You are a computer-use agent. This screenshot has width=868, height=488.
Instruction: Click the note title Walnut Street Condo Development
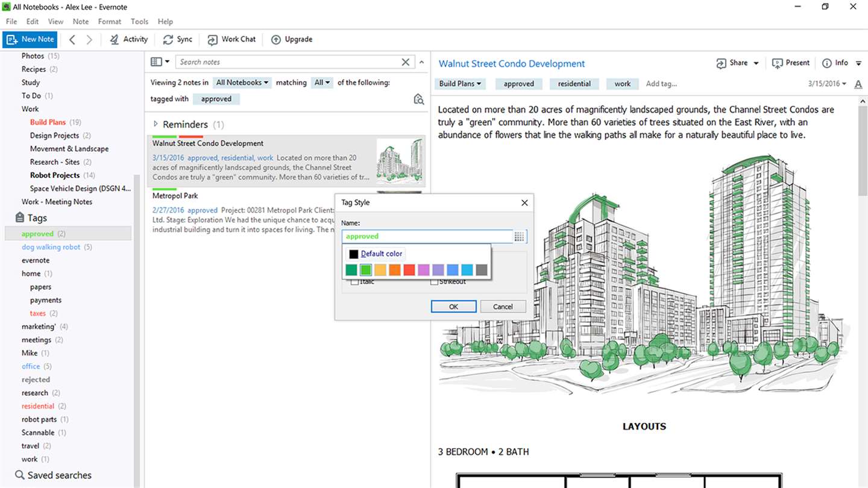[512, 63]
